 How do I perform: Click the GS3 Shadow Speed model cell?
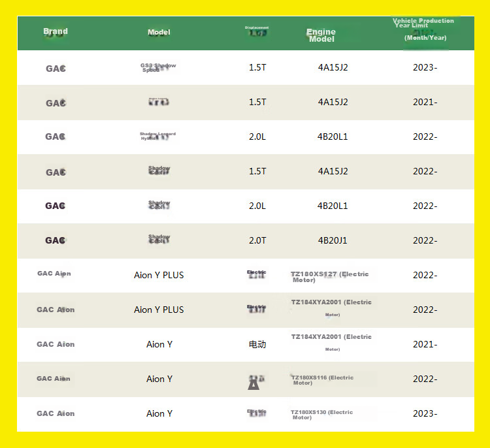pos(158,67)
